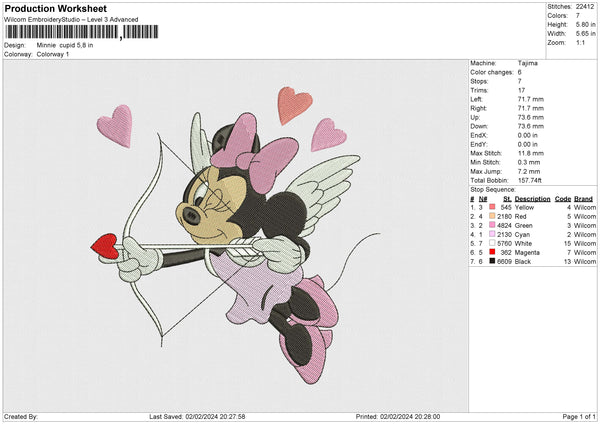Click the White row color swatch
Screen dimensions: 600x424
tap(492, 243)
